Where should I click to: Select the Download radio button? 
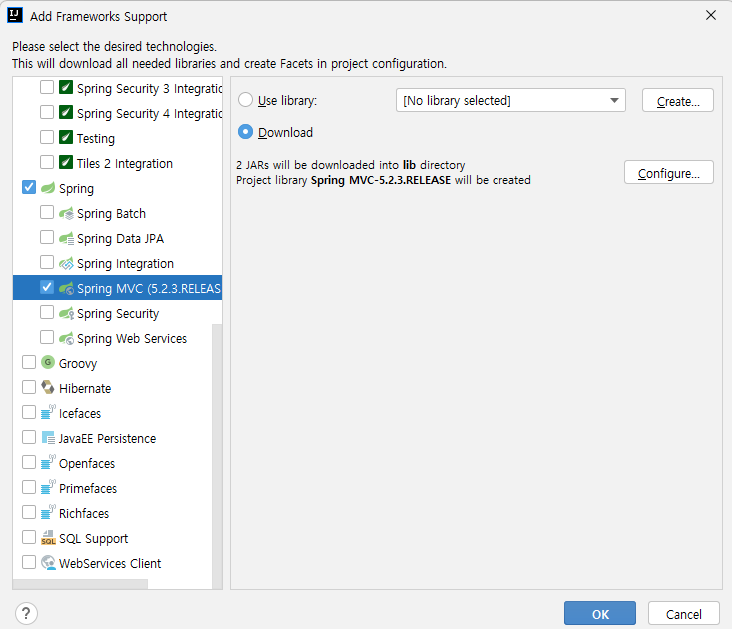coord(246,132)
